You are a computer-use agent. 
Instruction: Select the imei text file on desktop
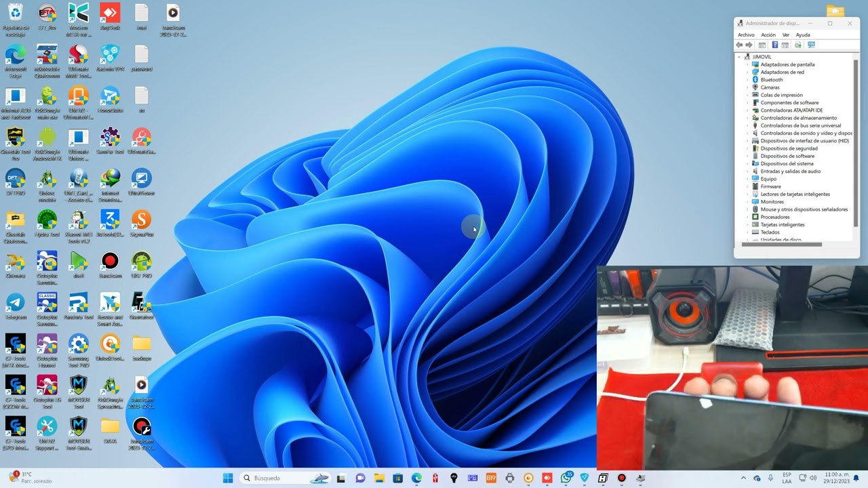141,17
